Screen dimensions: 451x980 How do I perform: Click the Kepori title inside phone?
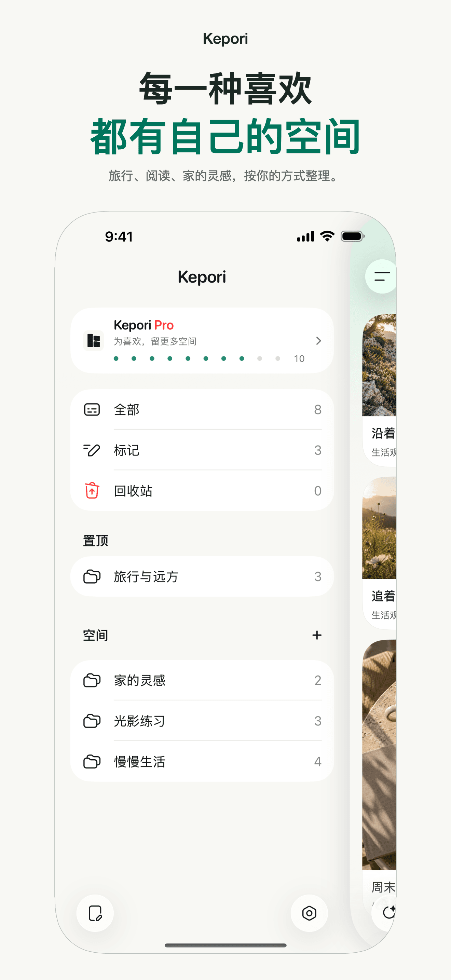[202, 277]
